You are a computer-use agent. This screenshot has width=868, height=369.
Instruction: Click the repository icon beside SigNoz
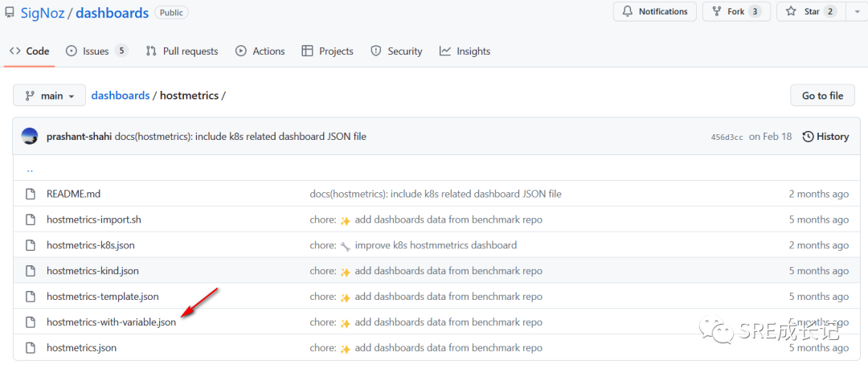coord(10,12)
